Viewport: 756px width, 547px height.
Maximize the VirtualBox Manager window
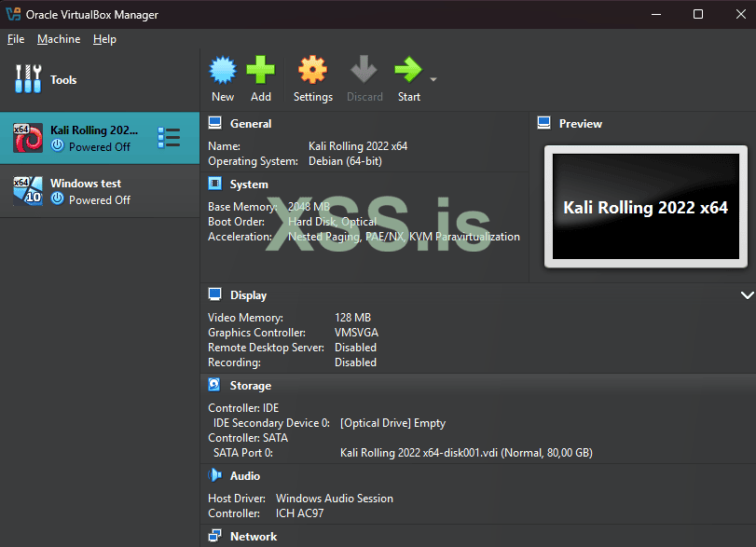tap(697, 15)
